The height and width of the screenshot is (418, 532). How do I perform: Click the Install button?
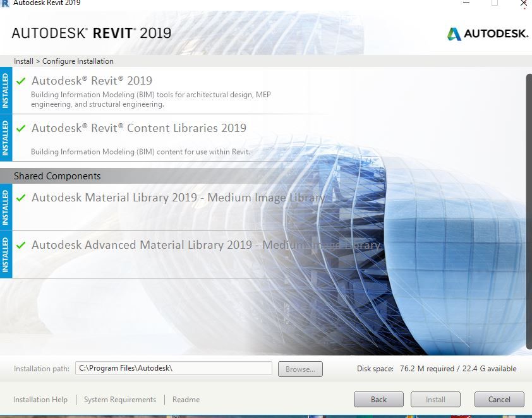pos(435,399)
